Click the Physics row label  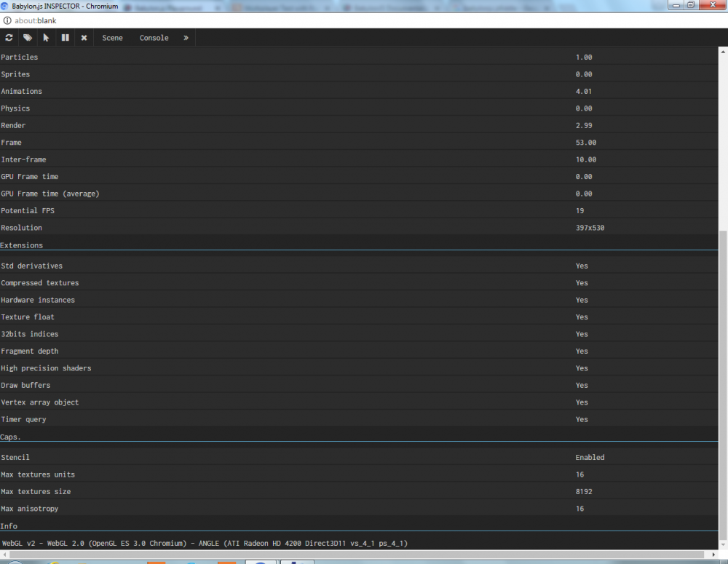[x=15, y=108]
